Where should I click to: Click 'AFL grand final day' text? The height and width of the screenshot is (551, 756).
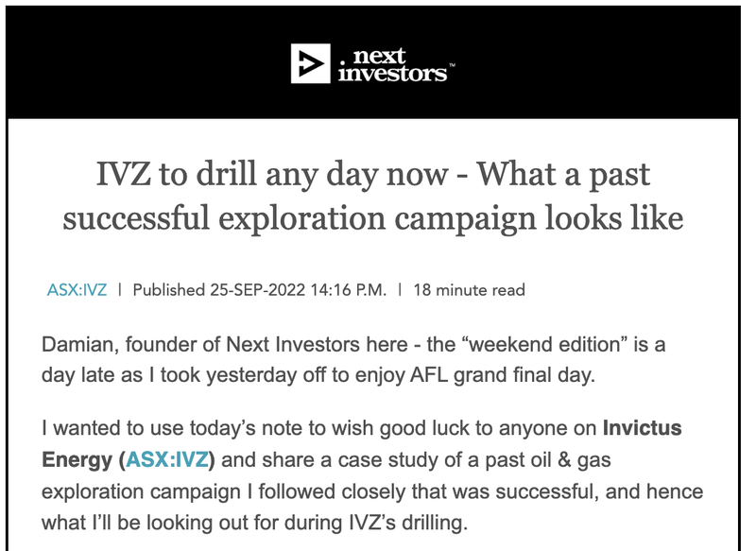pos(503,375)
